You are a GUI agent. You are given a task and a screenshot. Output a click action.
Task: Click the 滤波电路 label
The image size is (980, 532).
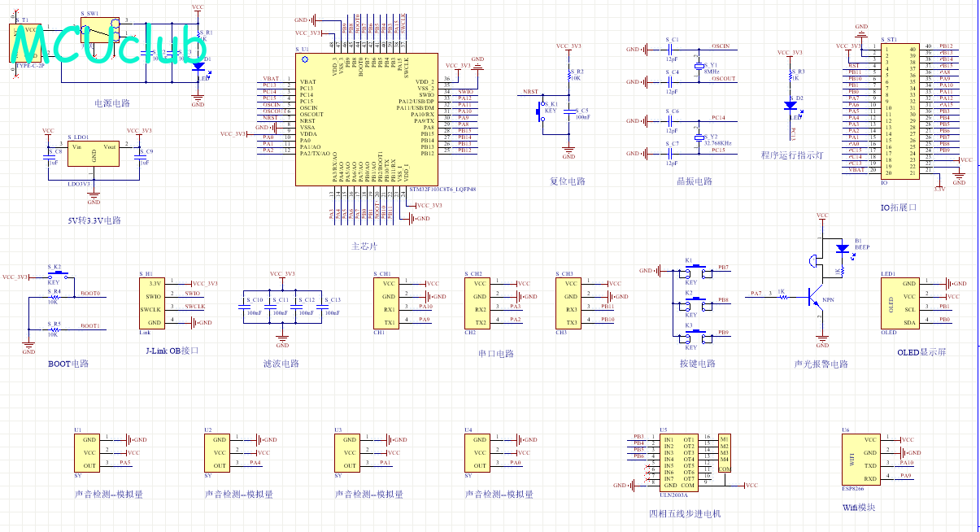pyautogui.click(x=281, y=364)
